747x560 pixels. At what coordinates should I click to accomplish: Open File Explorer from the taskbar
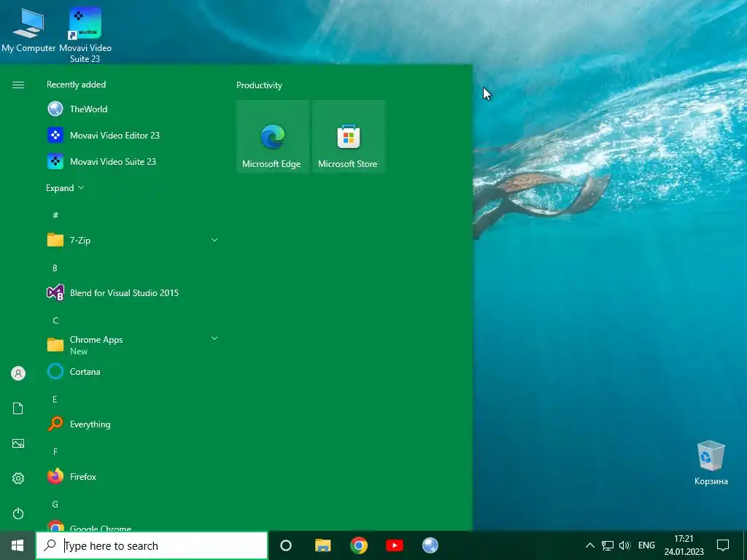322,545
